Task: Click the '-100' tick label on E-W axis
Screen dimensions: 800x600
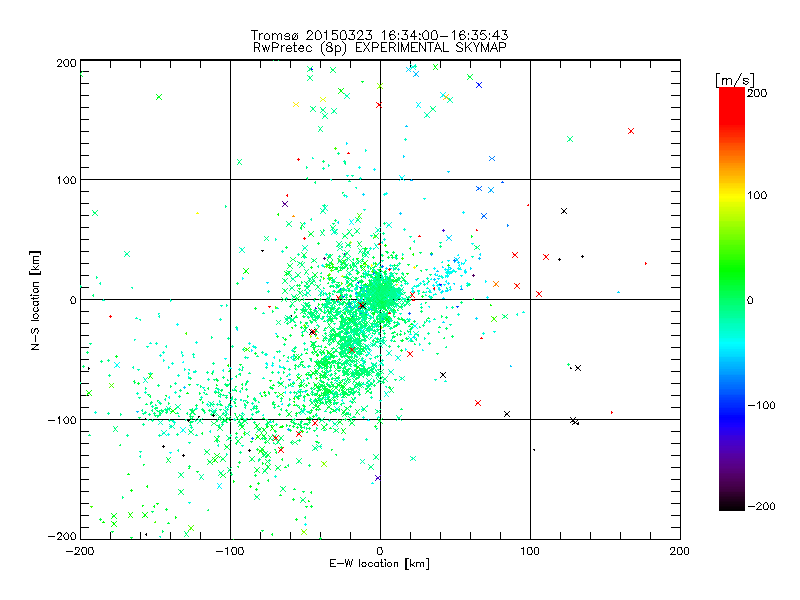Action: point(230,551)
